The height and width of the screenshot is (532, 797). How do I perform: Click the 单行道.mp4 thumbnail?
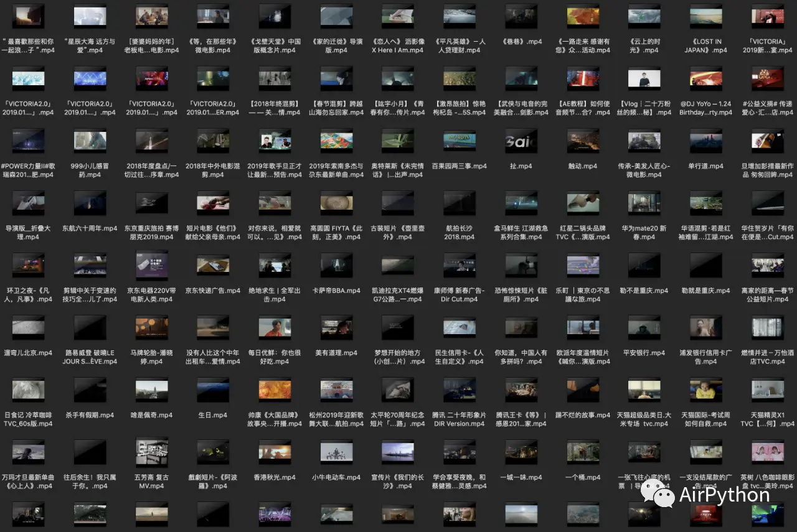[x=706, y=141]
